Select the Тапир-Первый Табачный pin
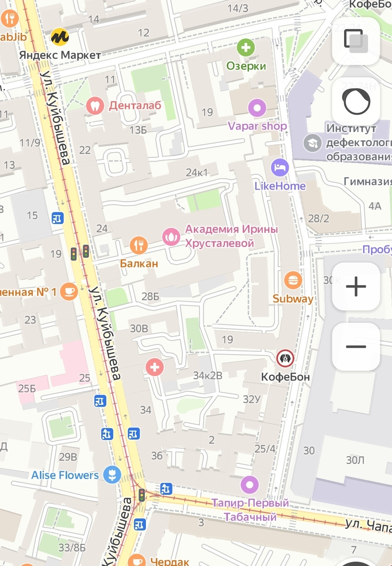The width and height of the screenshot is (392, 566). point(250,484)
